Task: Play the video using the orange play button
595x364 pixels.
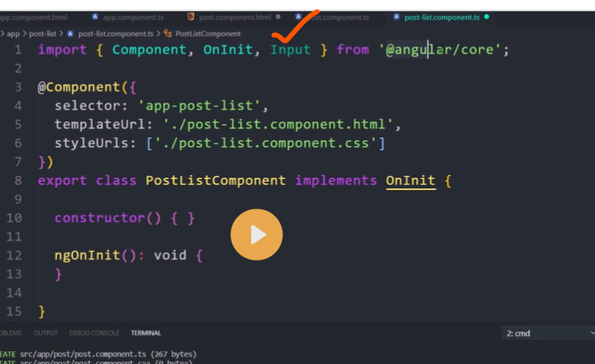Action: coord(257,235)
